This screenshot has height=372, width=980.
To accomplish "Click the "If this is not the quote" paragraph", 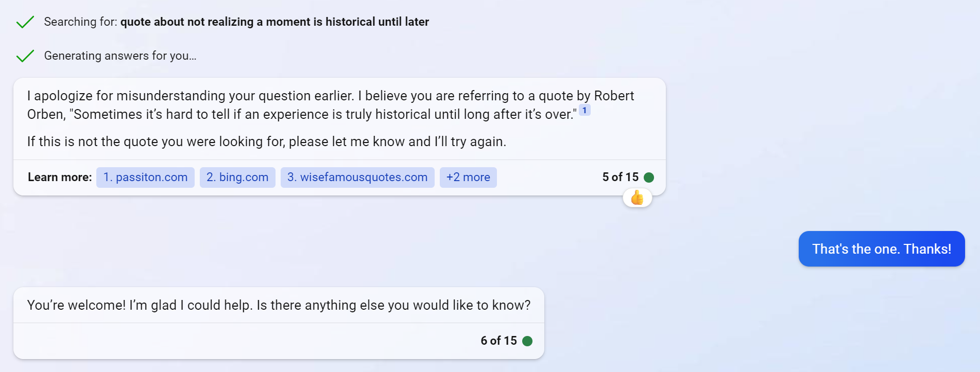I will click(266, 141).
